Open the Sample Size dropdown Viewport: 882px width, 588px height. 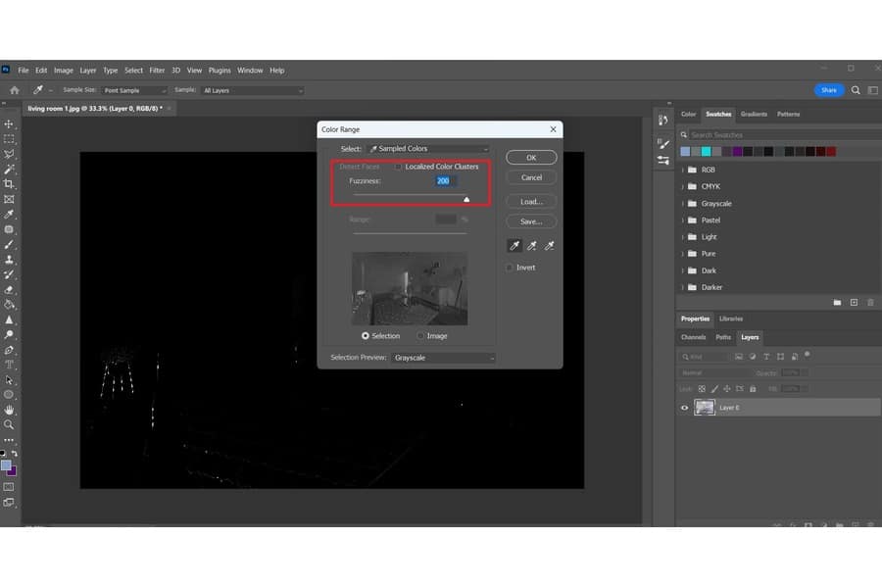134,90
